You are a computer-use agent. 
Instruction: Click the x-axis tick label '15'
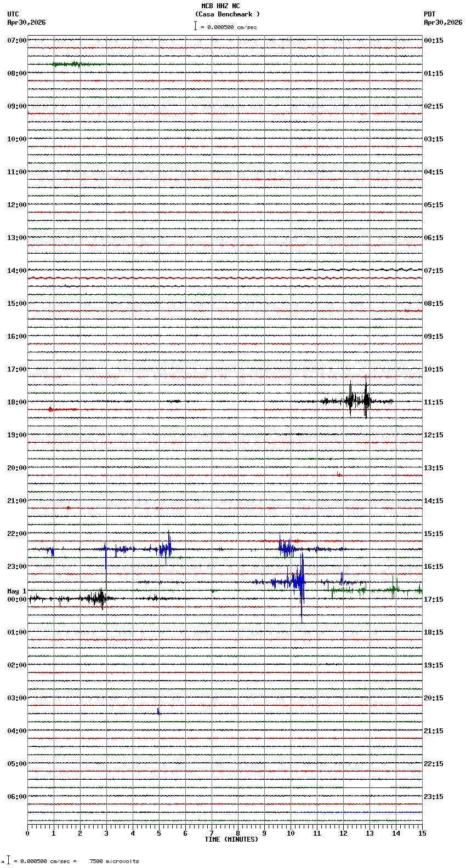click(422, 833)
